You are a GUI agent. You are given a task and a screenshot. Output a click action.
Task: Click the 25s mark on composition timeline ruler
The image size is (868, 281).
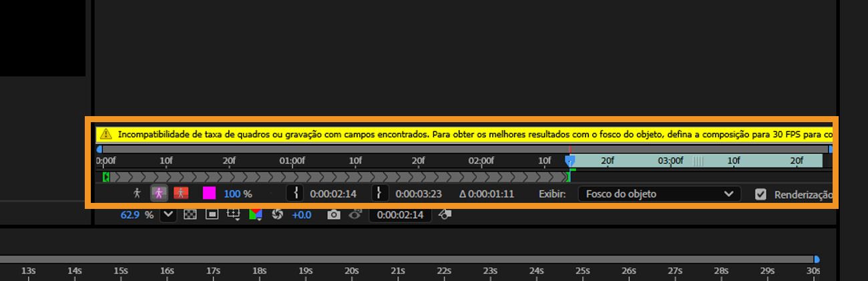[583, 271]
